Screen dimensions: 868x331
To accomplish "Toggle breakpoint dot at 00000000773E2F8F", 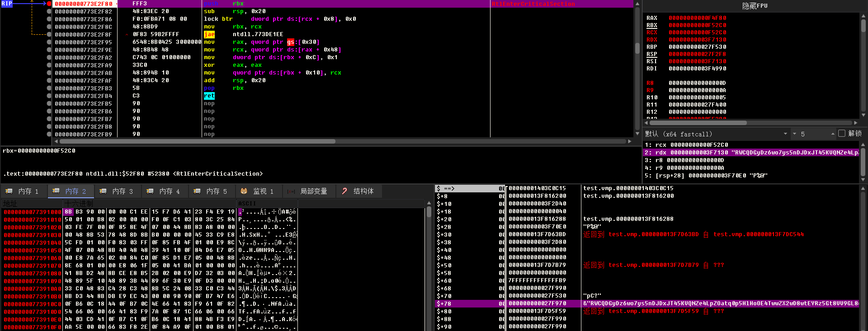I will point(49,34).
